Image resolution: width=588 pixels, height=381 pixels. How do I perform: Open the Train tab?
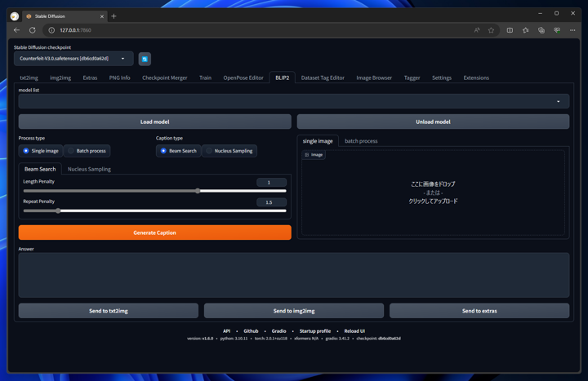coord(205,78)
